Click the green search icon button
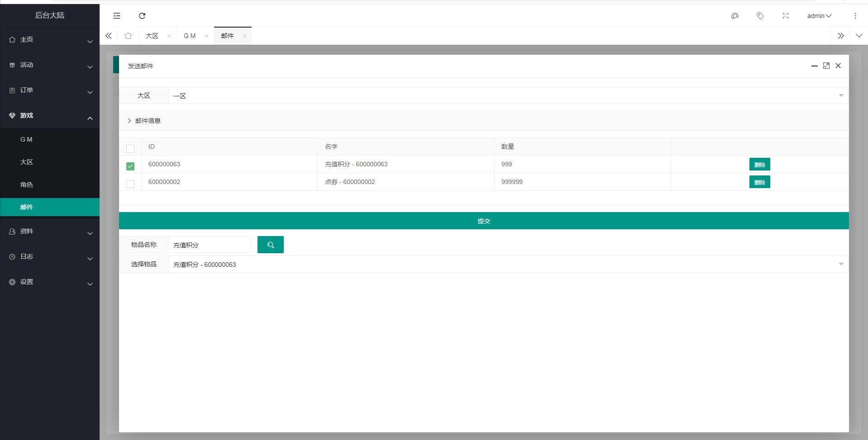The width and height of the screenshot is (868, 440). point(270,245)
